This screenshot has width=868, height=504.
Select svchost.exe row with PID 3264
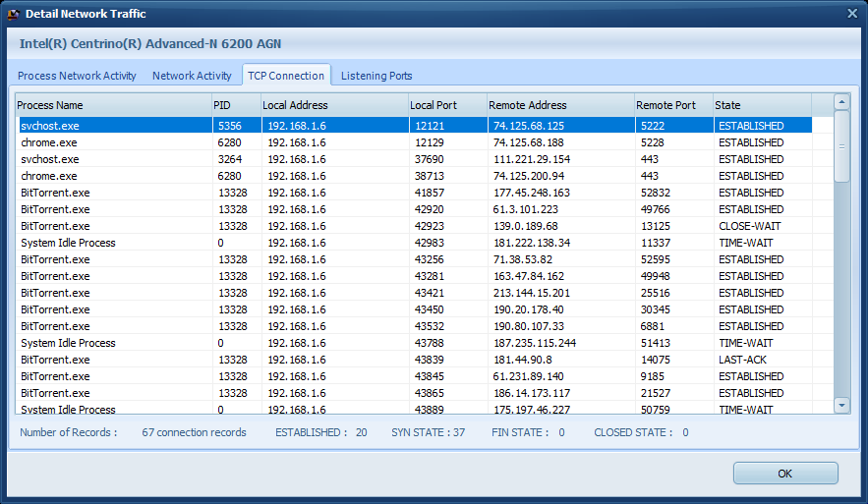pyautogui.click(x=415, y=159)
